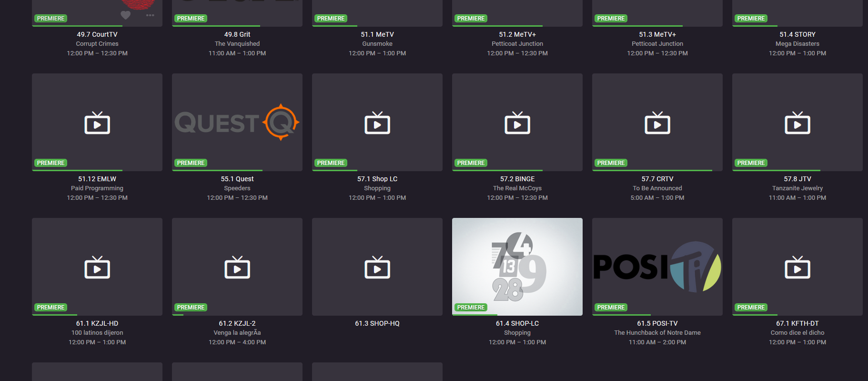868x381 pixels.
Task: Click the Gunsmoke program name
Action: 377,44
